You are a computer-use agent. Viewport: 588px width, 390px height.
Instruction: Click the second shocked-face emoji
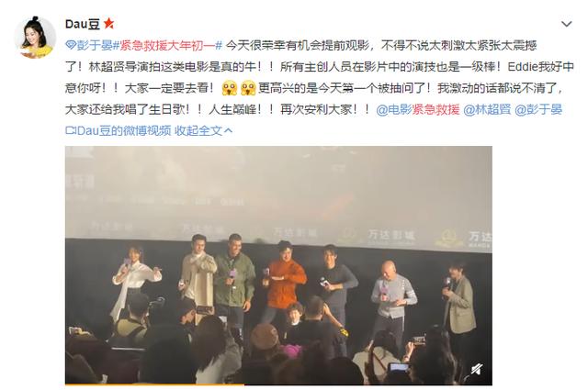(248, 88)
